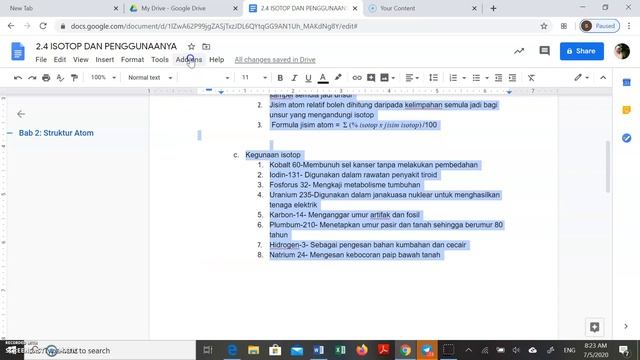
Task: Open the zoom level dropdown
Action: click(x=103, y=78)
